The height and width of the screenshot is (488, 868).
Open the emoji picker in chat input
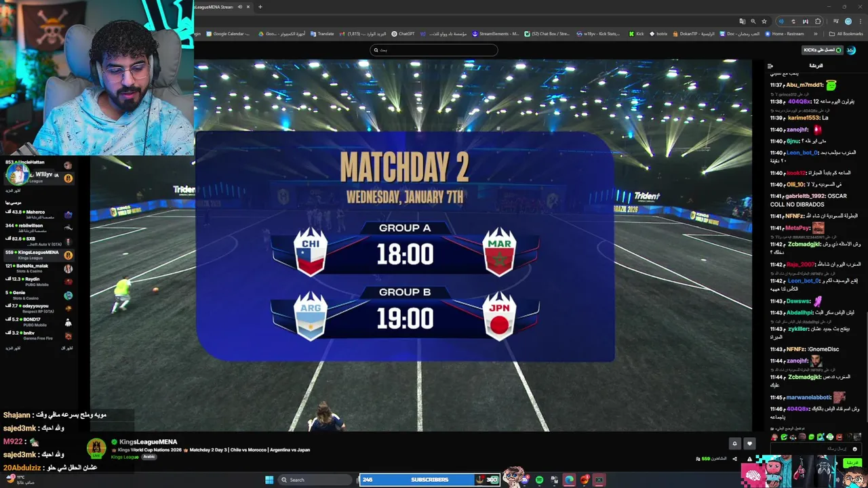pyautogui.click(x=854, y=449)
